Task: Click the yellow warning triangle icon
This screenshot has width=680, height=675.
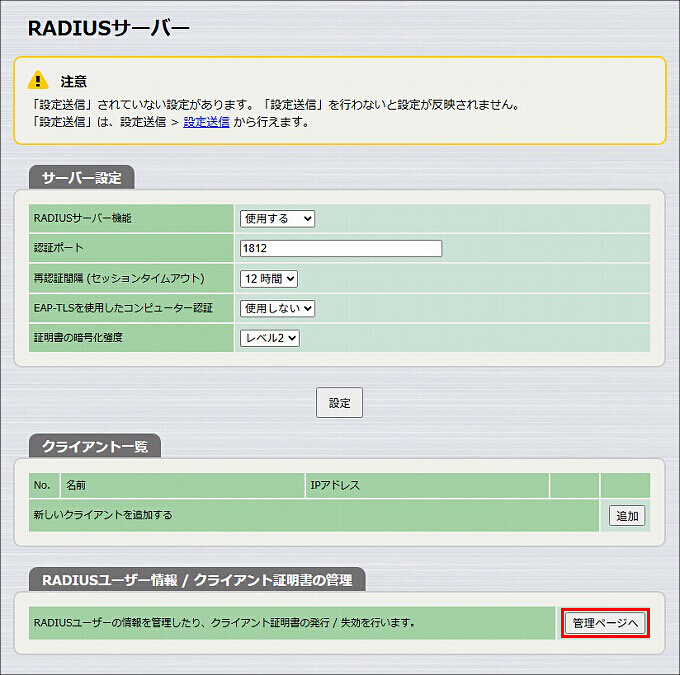Action: tap(38, 80)
